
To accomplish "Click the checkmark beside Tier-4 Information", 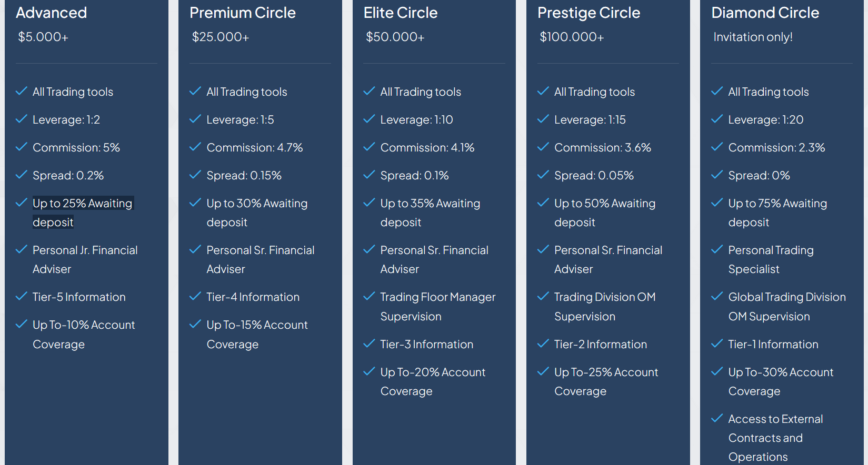I will point(195,296).
